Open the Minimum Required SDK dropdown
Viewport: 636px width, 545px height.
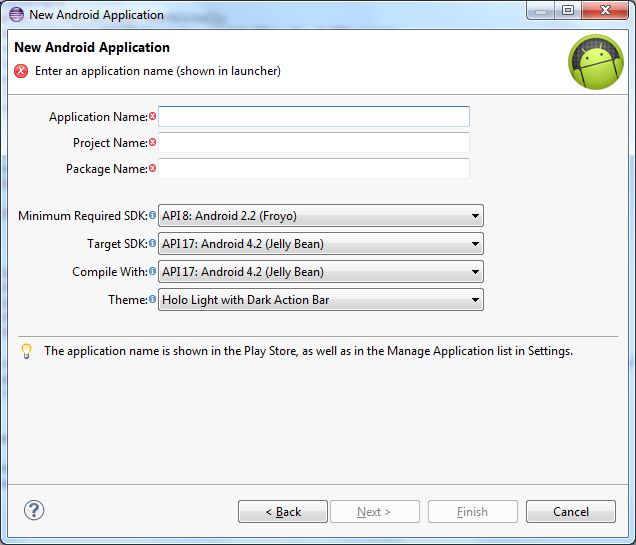(321, 216)
